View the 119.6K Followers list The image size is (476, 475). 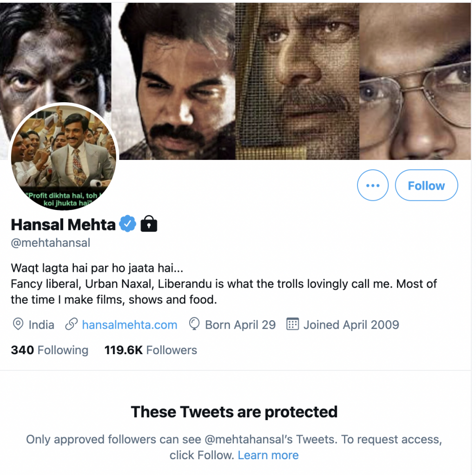click(151, 350)
